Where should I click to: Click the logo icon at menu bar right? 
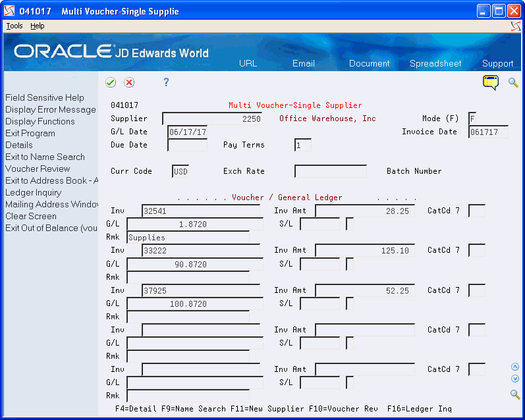click(x=516, y=26)
